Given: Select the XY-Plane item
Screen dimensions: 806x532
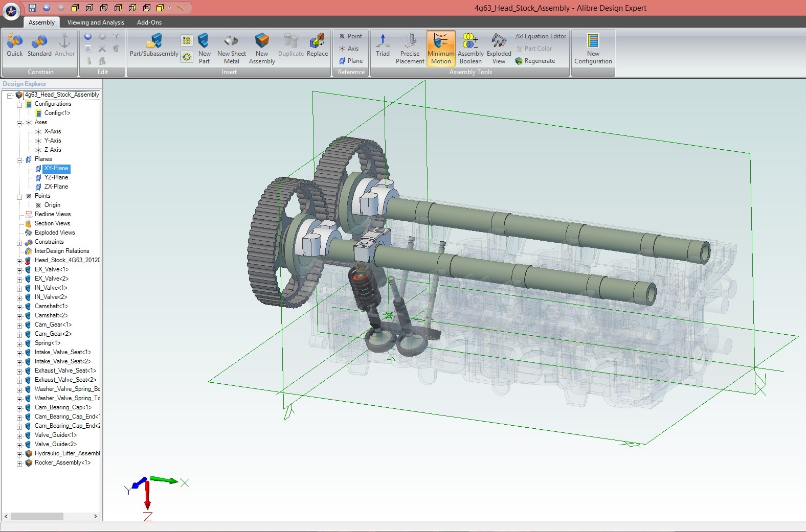Looking at the screenshot, I should [x=56, y=168].
